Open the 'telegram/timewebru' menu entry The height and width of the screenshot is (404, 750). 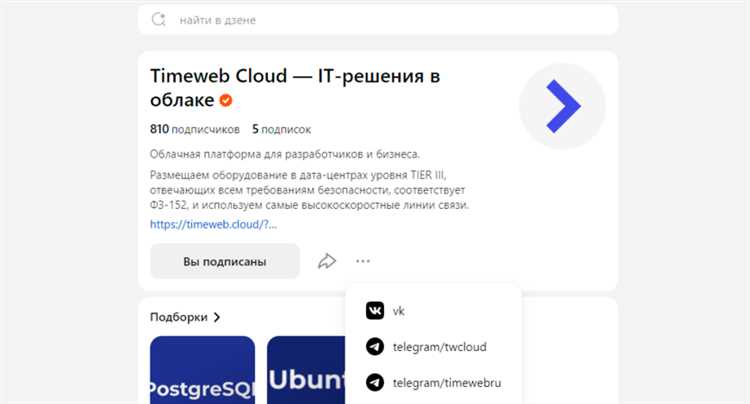[x=447, y=382]
